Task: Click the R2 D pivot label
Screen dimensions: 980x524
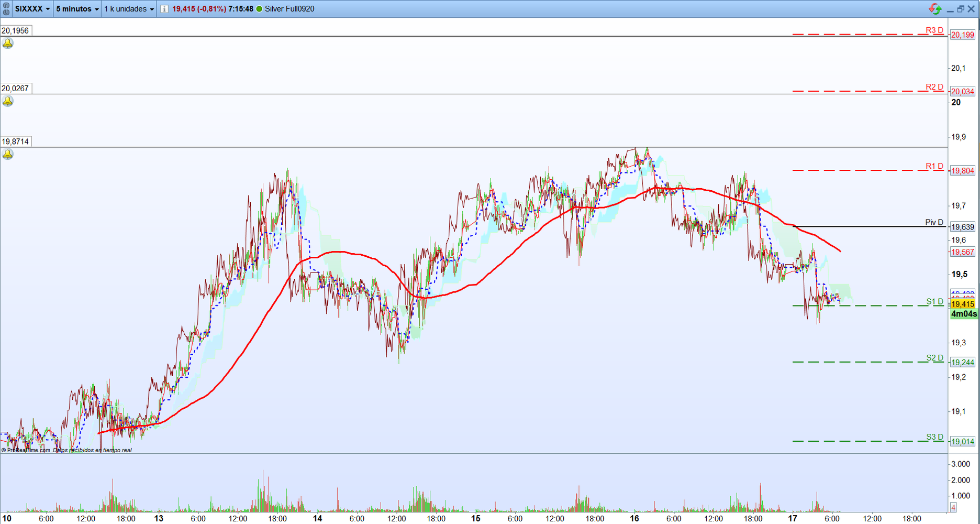Action: tap(934, 87)
